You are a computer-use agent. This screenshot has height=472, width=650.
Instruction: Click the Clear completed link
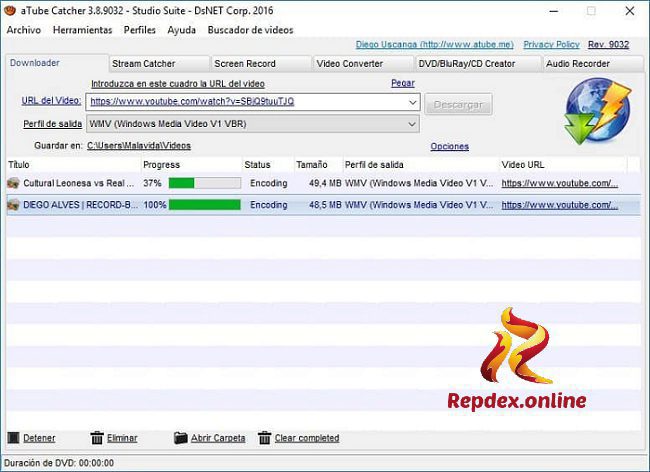pos(307,438)
